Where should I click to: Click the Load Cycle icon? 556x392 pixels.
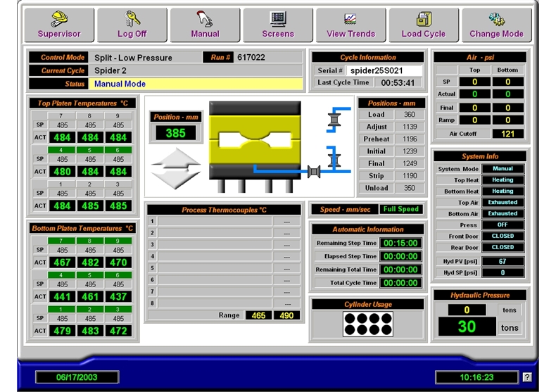click(424, 19)
